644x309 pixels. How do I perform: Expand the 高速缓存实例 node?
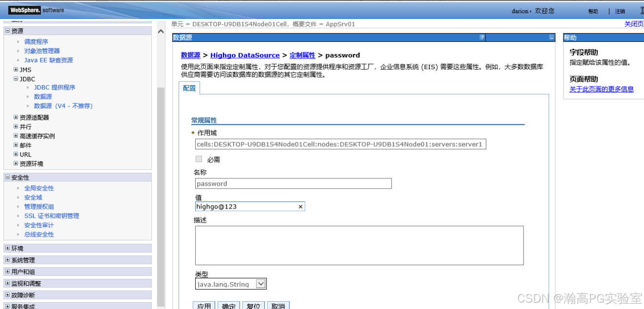pos(16,135)
